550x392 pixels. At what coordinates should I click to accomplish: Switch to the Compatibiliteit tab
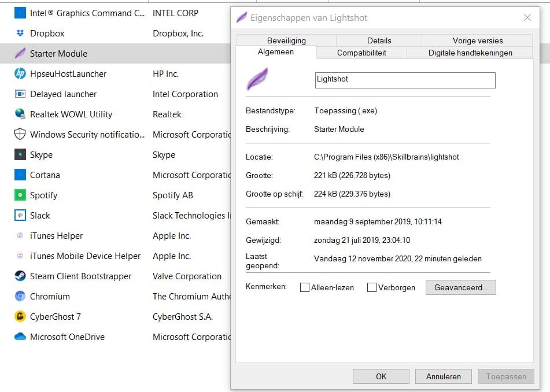tap(361, 53)
